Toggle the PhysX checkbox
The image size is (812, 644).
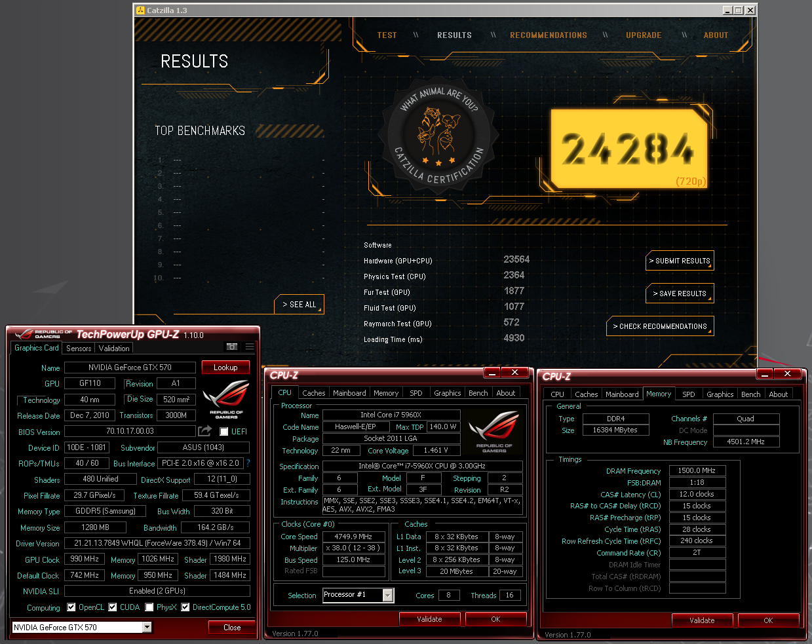pyautogui.click(x=149, y=607)
